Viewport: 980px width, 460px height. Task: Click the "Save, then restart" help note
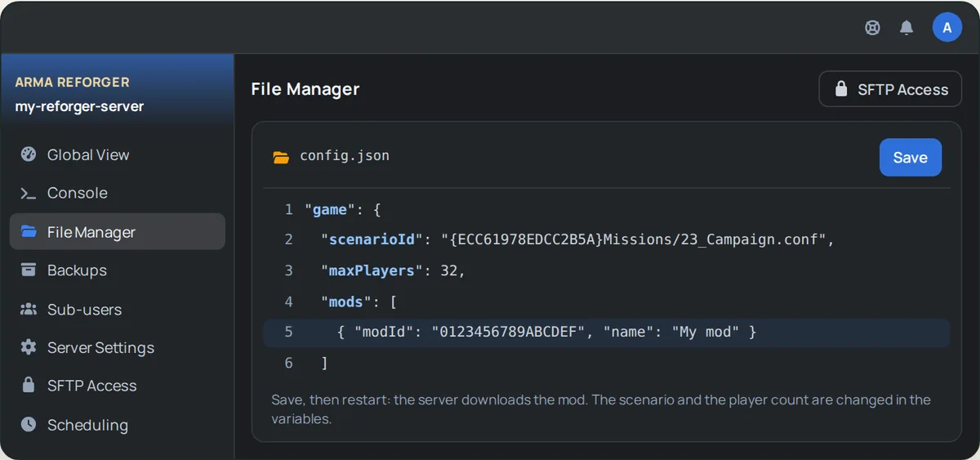pyautogui.click(x=601, y=409)
